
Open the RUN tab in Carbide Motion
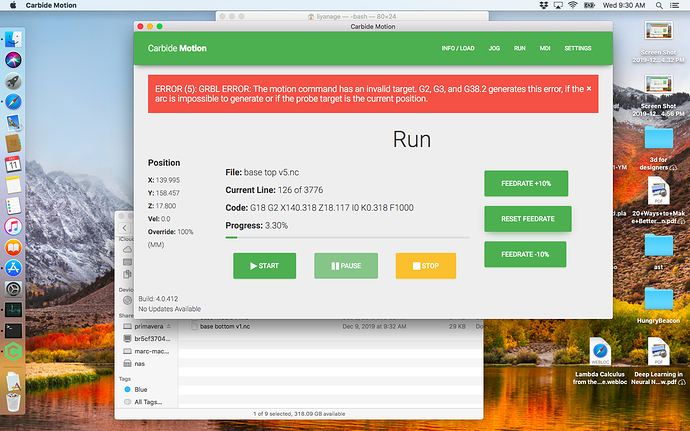519,48
